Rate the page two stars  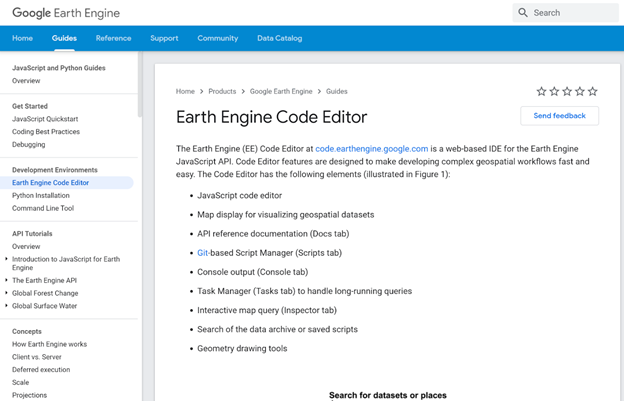click(x=554, y=91)
